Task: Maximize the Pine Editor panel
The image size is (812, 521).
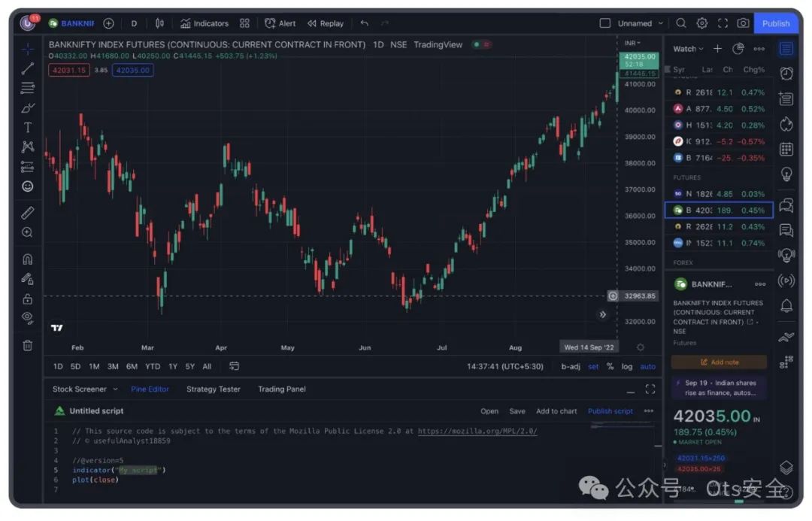Action: [650, 389]
